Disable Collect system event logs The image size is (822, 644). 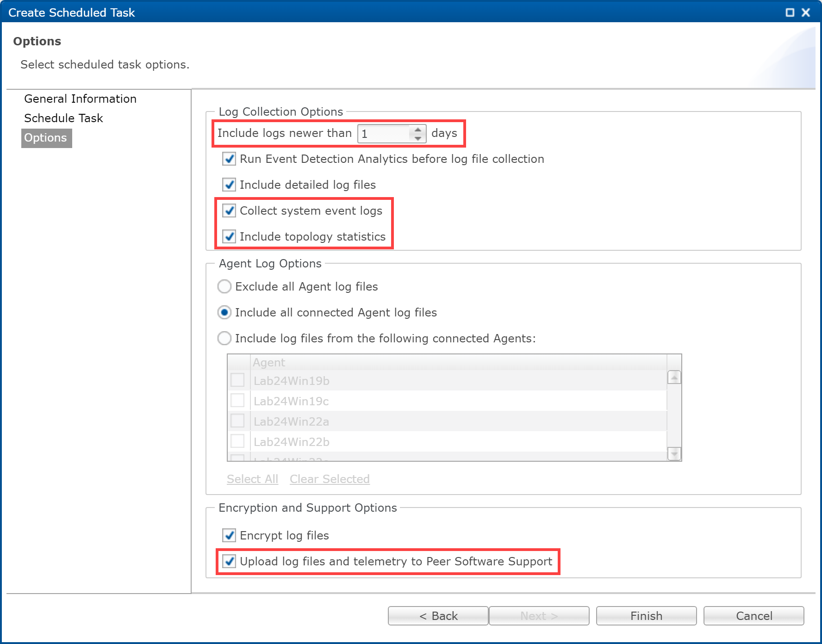point(229,211)
